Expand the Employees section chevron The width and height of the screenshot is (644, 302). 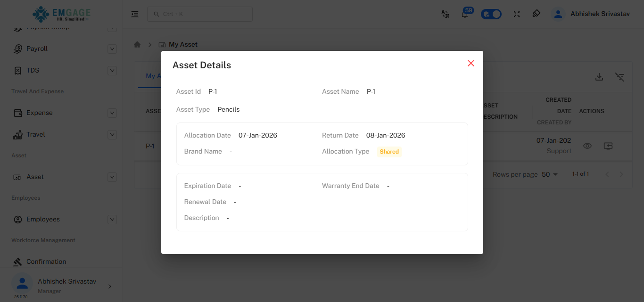tap(112, 219)
